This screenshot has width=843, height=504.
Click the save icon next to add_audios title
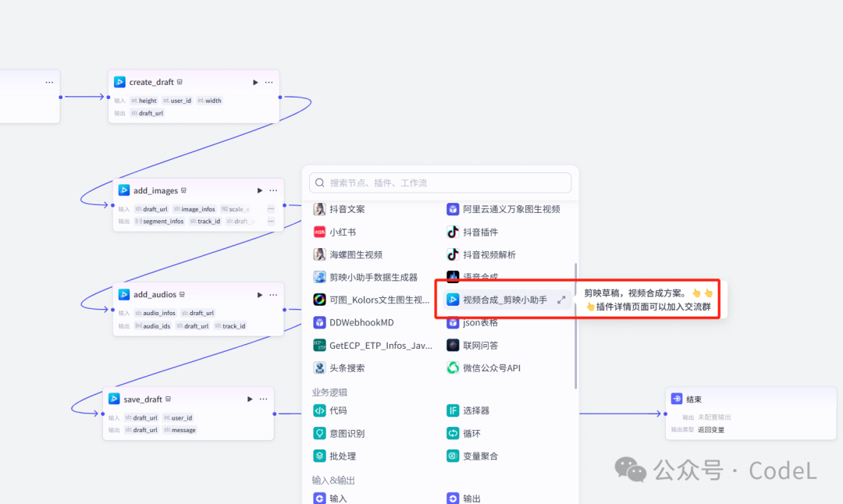182,294
